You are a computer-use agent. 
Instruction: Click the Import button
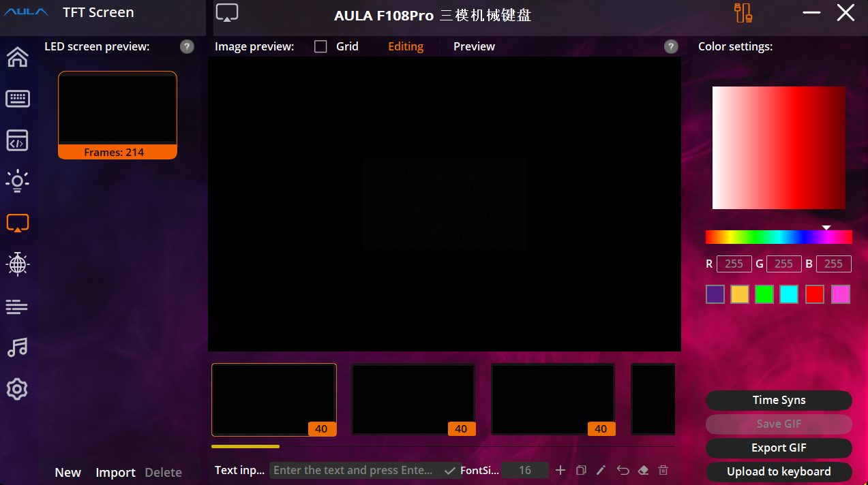[115, 472]
